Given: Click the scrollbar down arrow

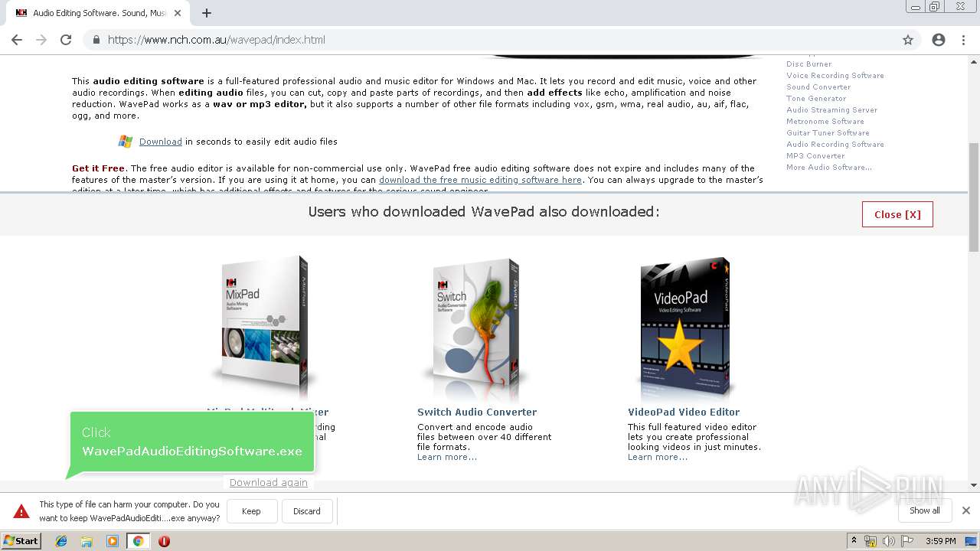Looking at the screenshot, I should (974, 485).
